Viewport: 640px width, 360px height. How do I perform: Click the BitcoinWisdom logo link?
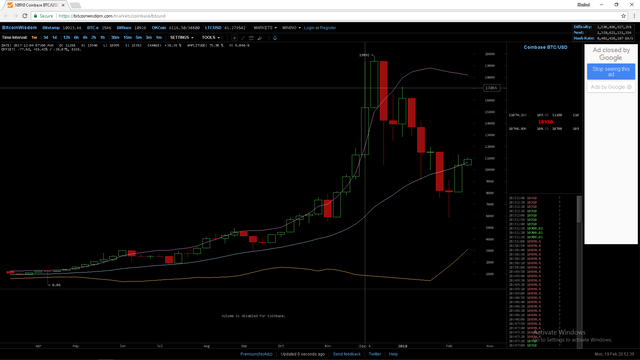19,28
